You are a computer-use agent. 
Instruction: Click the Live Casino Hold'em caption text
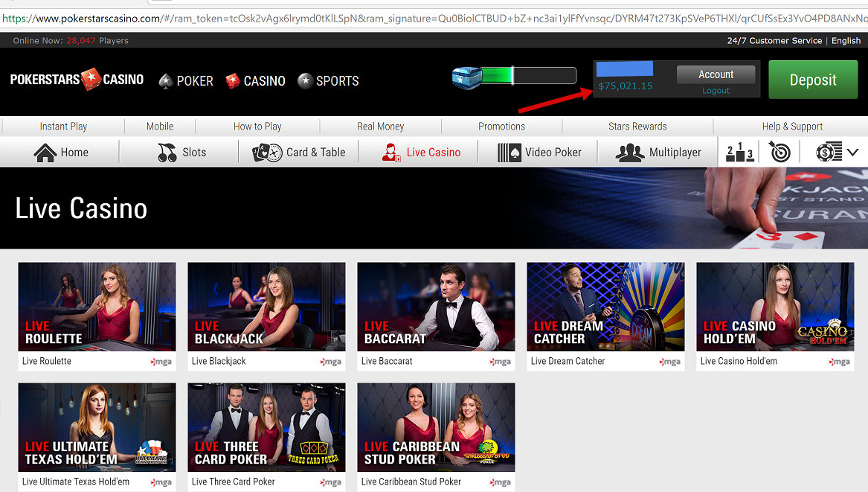[739, 361]
